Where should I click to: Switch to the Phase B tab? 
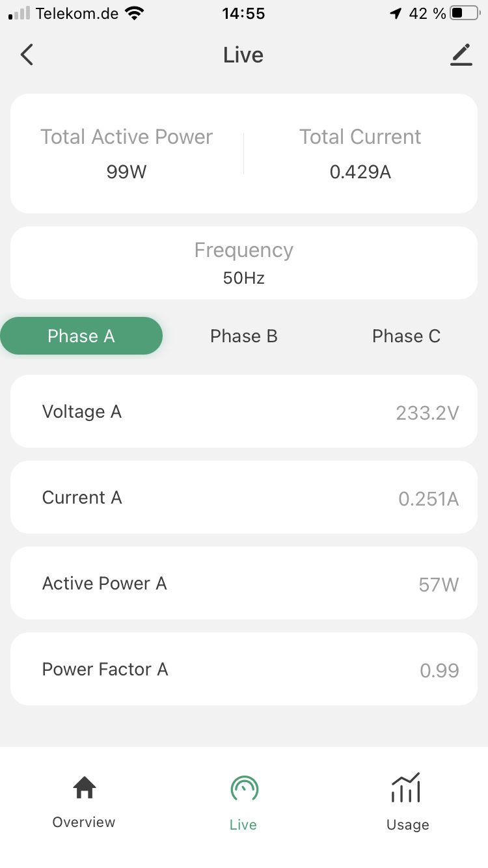(244, 336)
